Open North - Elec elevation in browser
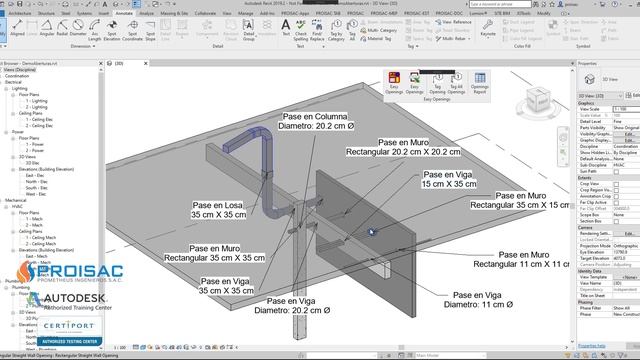The width and height of the screenshot is (640, 360). [x=37, y=182]
